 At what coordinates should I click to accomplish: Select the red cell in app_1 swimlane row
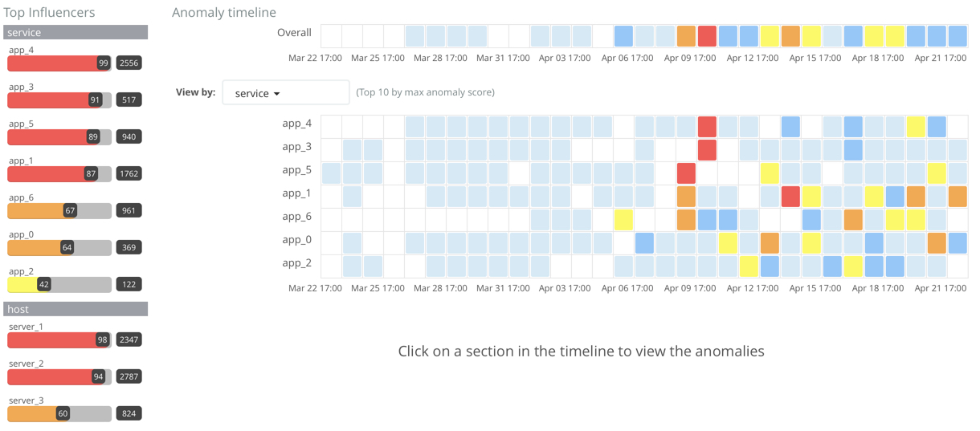(790, 197)
